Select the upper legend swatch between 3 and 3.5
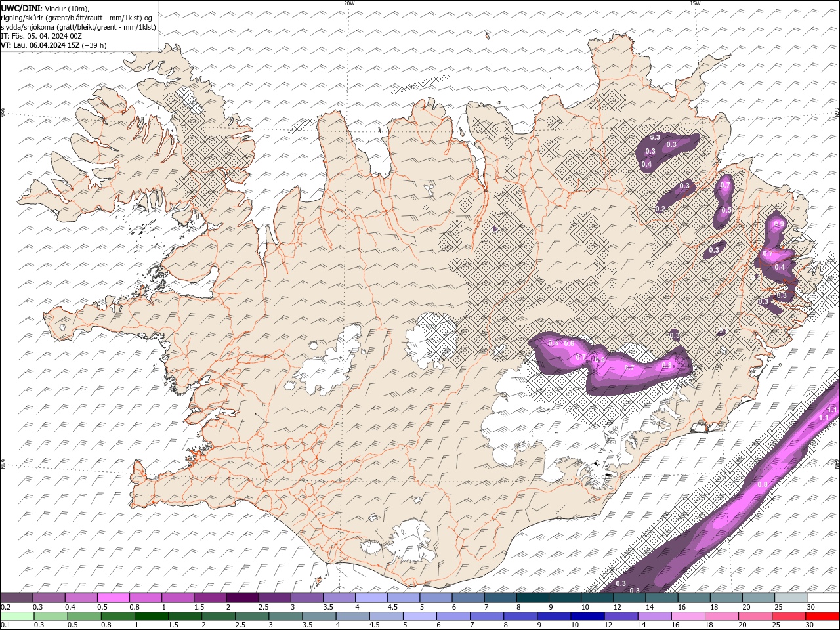The image size is (840, 630). click(x=307, y=598)
